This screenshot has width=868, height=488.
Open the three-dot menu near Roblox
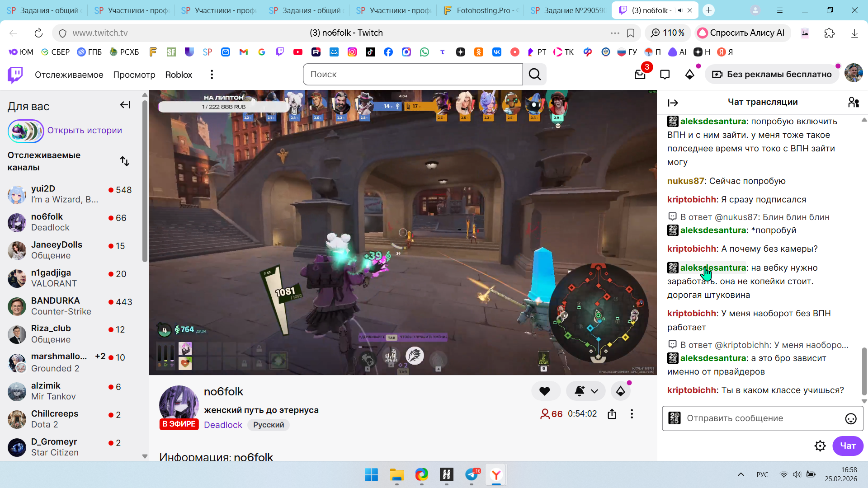click(212, 75)
